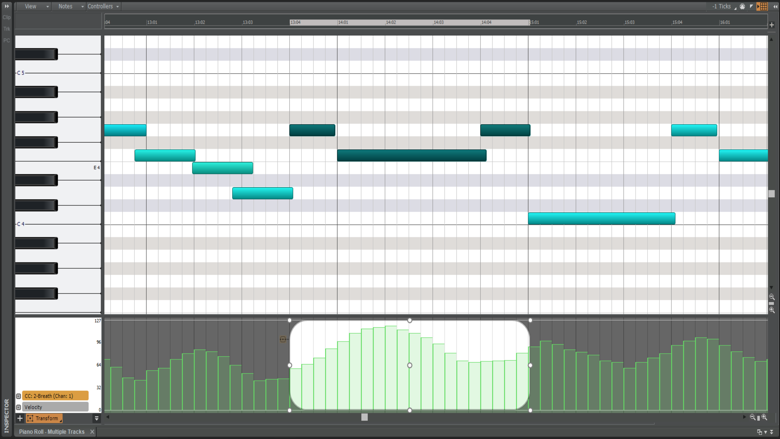The height and width of the screenshot is (439, 780).
Task: Click the horizontal zoom slider handle
Action: 759,418
